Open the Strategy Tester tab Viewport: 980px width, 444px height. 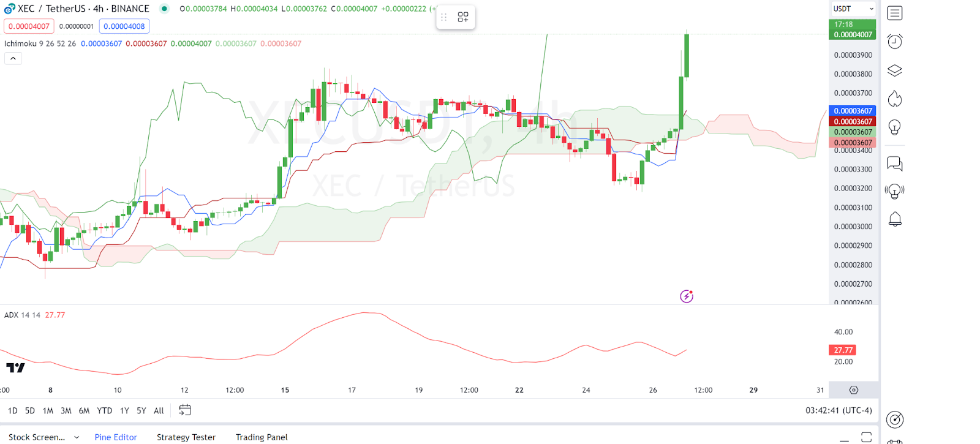click(x=186, y=437)
